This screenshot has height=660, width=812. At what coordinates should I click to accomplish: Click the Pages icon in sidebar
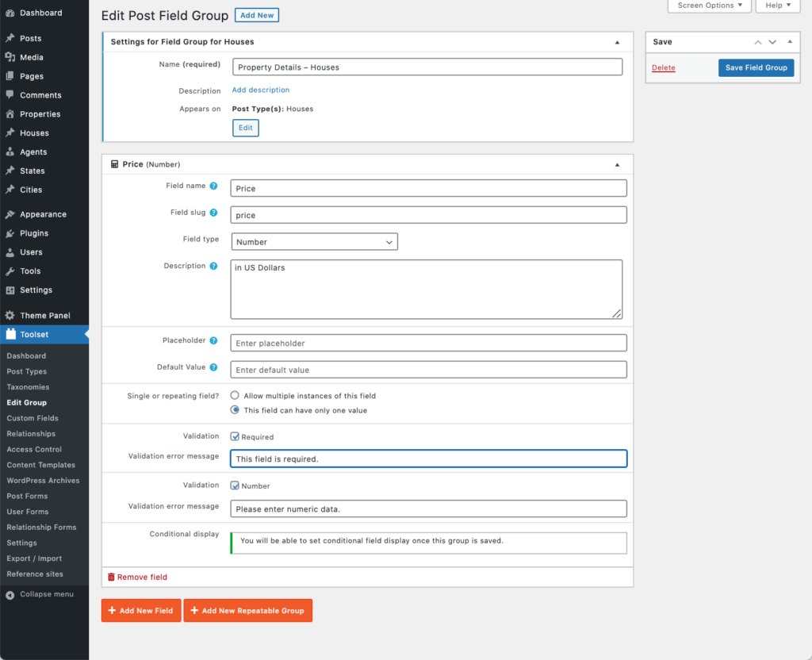pos(10,76)
